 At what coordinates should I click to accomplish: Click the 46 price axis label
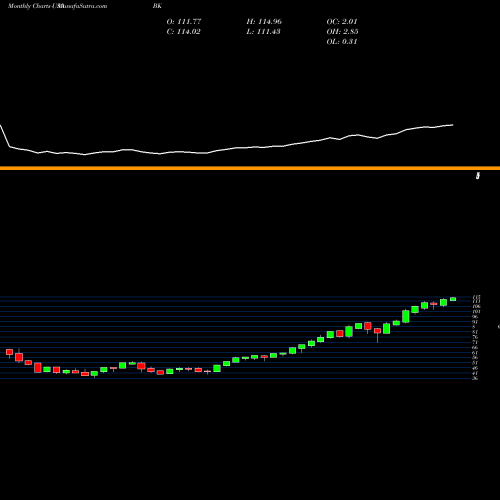pyautogui.click(x=475, y=368)
